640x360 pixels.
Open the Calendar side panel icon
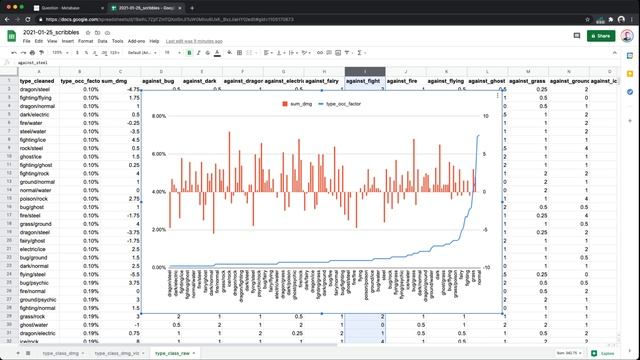630,56
